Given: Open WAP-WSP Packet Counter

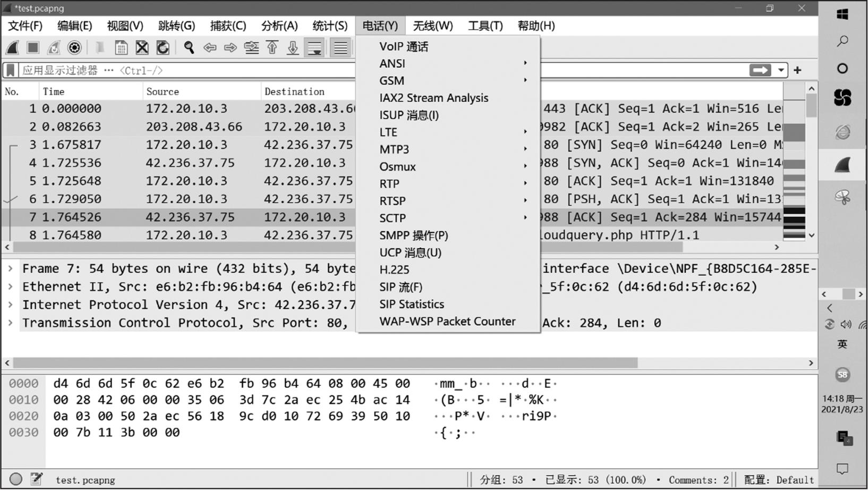Looking at the screenshot, I should point(448,322).
